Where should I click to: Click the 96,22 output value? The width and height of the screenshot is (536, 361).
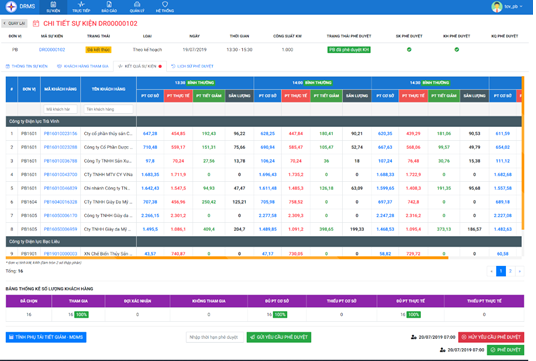[x=239, y=134]
